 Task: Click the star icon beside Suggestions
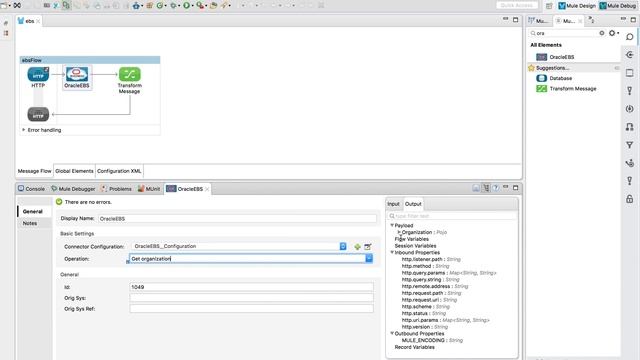pyautogui.click(x=531, y=68)
